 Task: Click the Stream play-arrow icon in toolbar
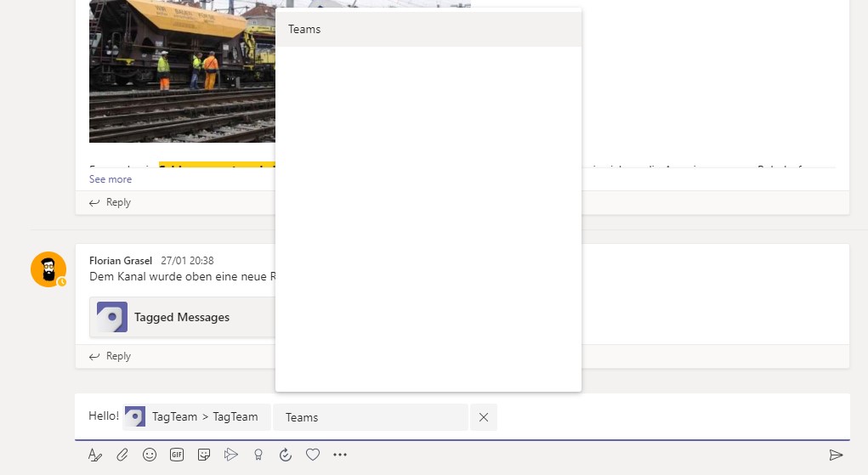[230, 455]
